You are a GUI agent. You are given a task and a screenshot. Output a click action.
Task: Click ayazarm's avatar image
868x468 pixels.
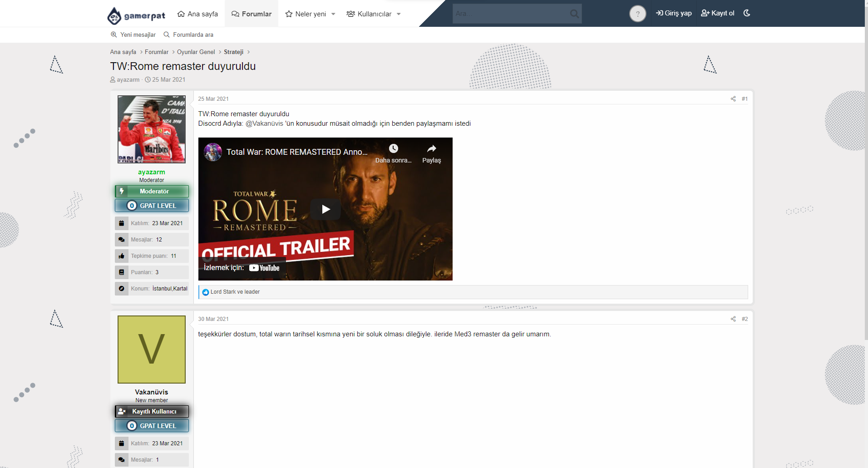152,129
